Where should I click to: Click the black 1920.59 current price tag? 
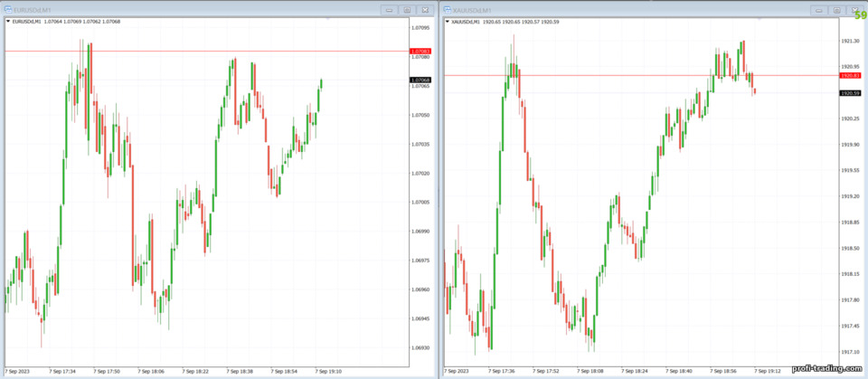850,93
